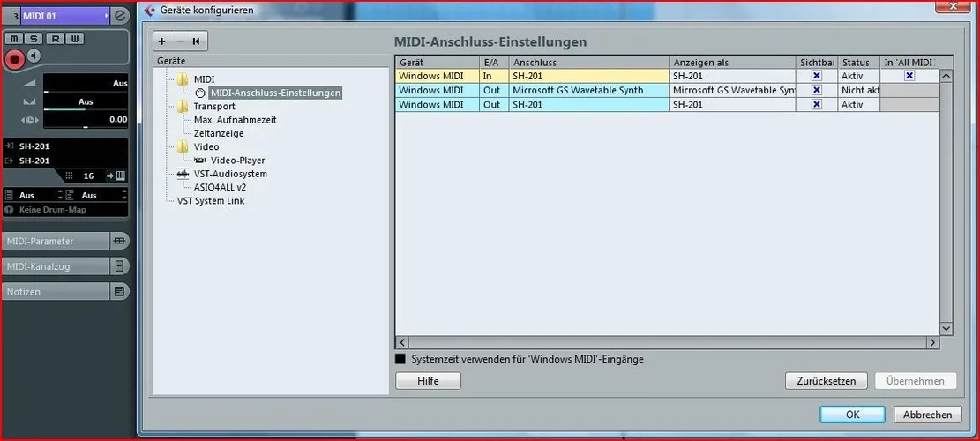Open the MIDI-Kanalzug inspector tab
The height and width of the screenshot is (441, 980).
point(56,266)
